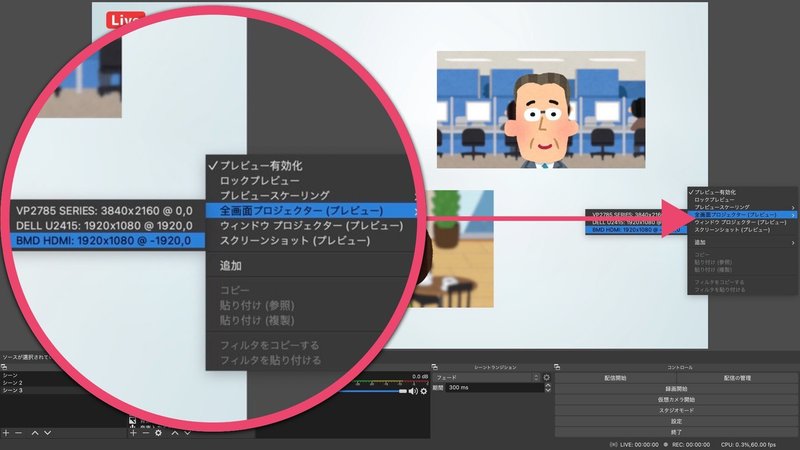Remove source with the minus icon beside the sources gear

(145, 433)
